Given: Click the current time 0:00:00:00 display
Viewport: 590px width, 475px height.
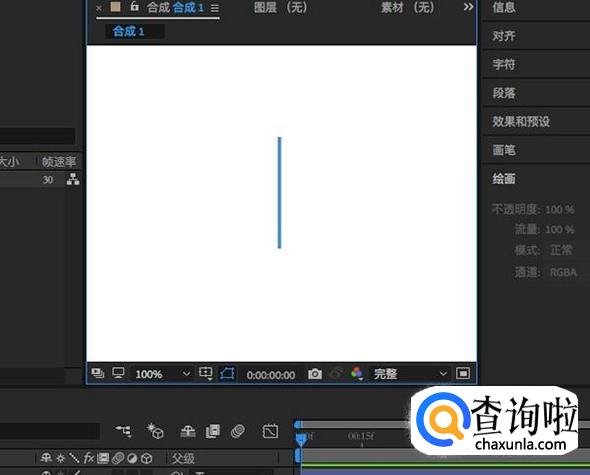Looking at the screenshot, I should [x=271, y=375].
